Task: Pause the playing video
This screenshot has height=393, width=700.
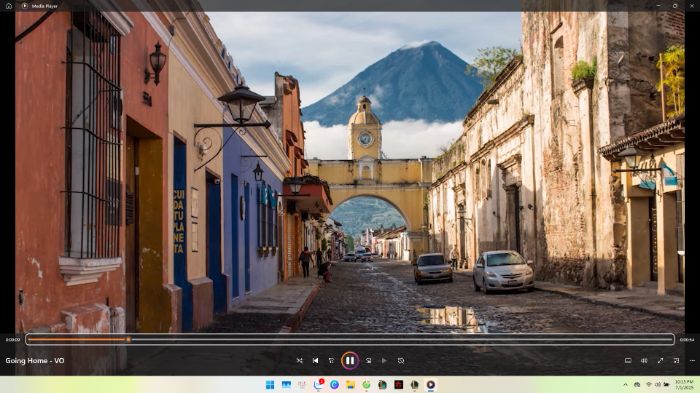Action: (x=350, y=360)
